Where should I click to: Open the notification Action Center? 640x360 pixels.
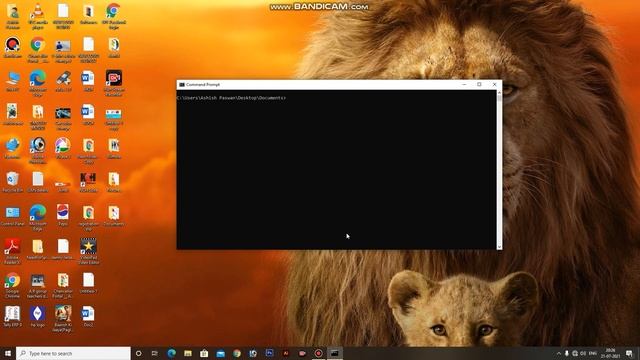629,353
